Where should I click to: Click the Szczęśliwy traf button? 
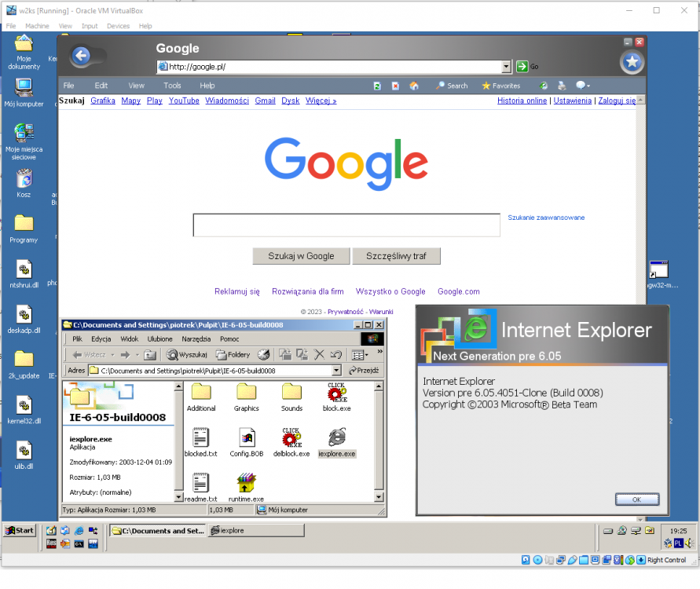click(396, 256)
